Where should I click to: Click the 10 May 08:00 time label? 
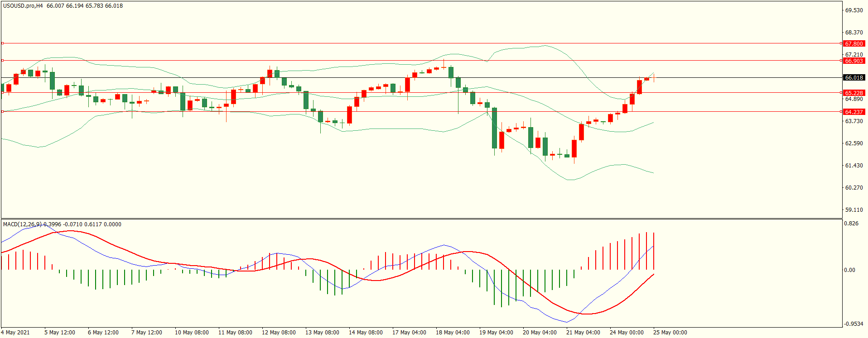tap(192, 333)
